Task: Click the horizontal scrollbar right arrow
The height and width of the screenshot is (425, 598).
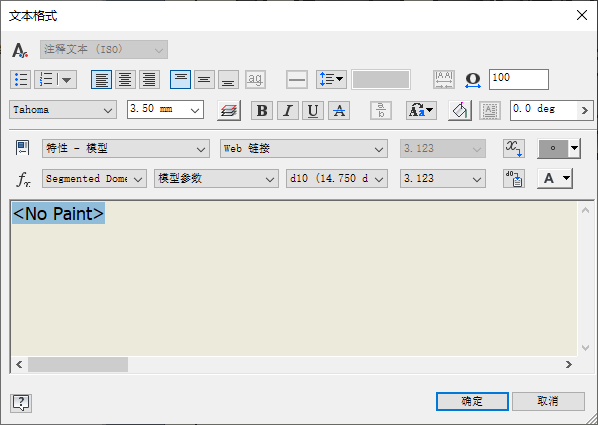Action: coord(569,364)
